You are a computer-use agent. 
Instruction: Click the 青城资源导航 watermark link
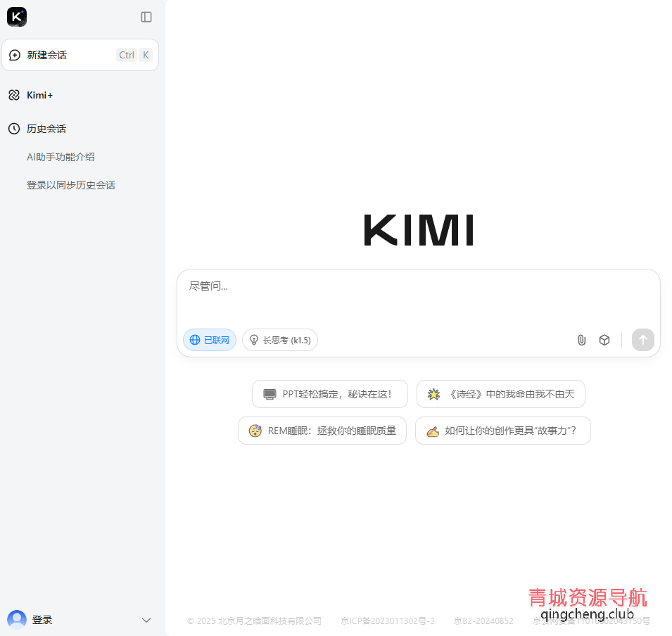[588, 599]
